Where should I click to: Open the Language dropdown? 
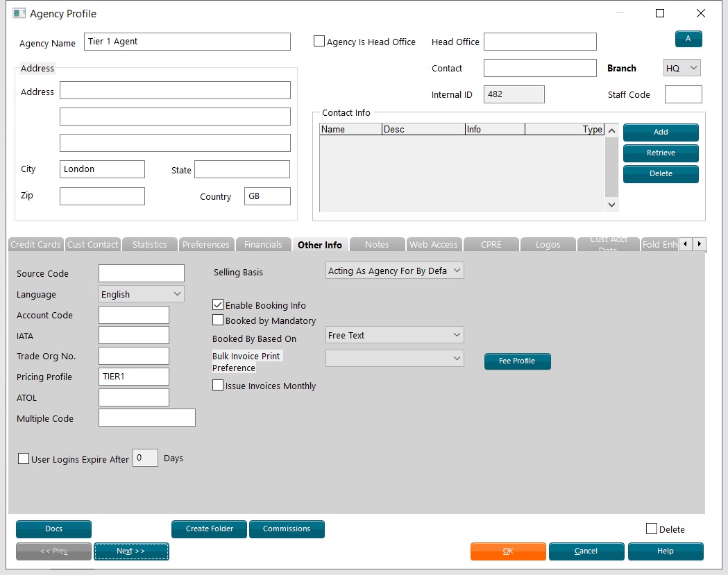[x=142, y=294]
